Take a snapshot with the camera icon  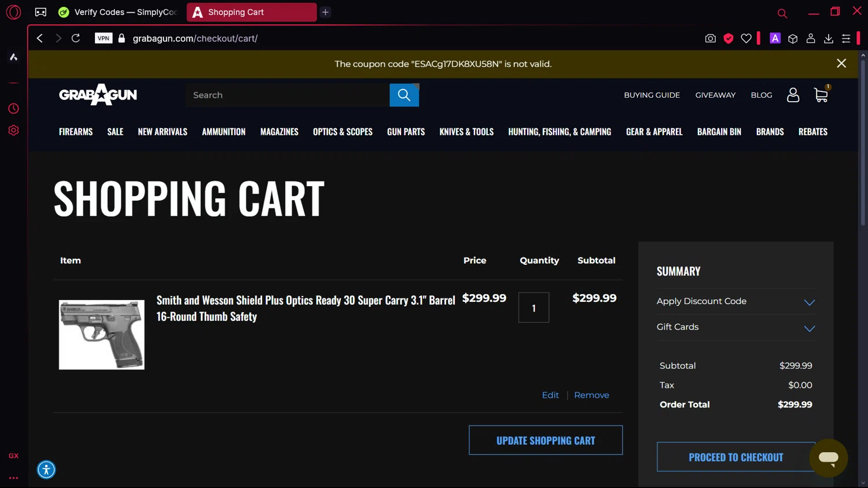711,38
